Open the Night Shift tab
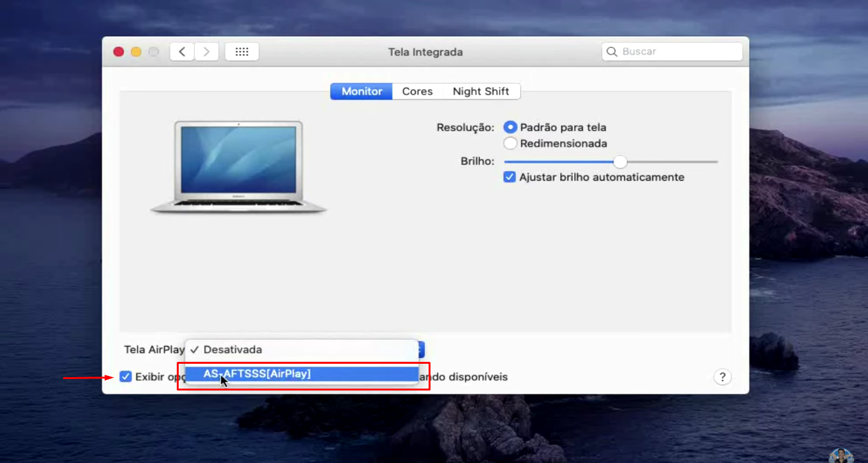This screenshot has width=868, height=463. tap(481, 92)
